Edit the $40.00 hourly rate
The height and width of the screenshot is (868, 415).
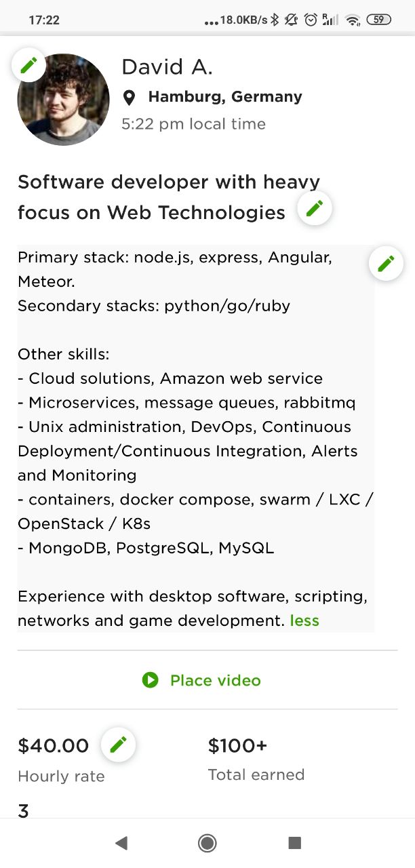coord(118,745)
